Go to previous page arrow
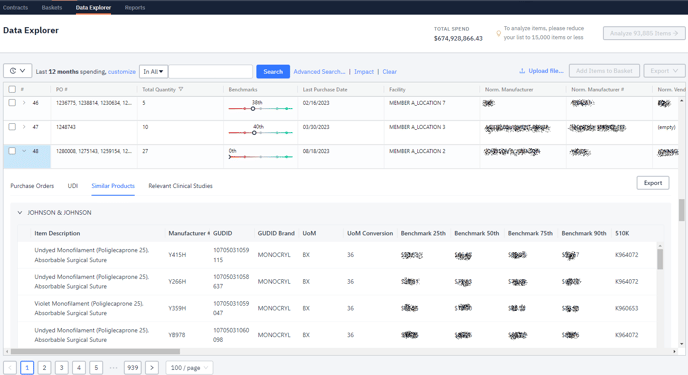Image resolution: width=688 pixels, height=375 pixels. pos(10,368)
